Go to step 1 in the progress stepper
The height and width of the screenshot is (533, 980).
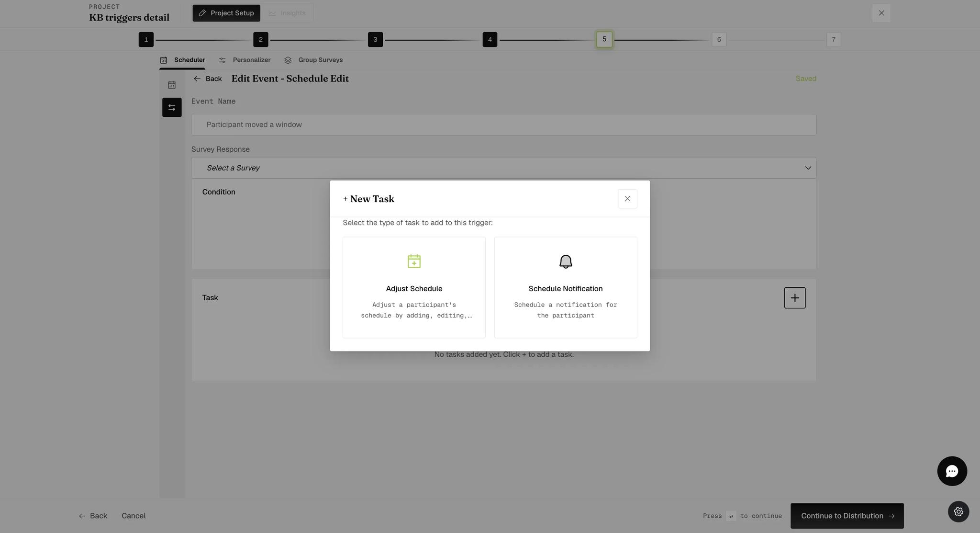146,40
